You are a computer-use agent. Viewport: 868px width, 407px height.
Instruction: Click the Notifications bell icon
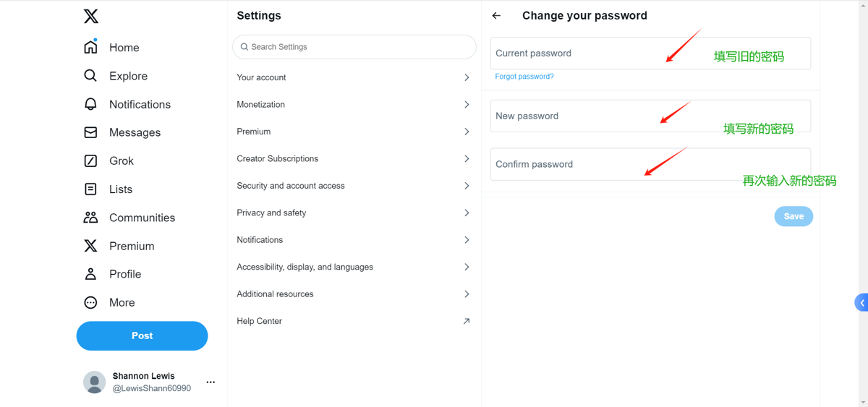click(90, 104)
